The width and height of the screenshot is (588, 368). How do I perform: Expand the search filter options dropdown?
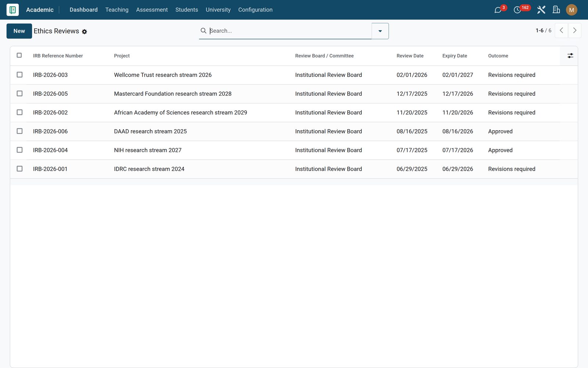(x=380, y=31)
